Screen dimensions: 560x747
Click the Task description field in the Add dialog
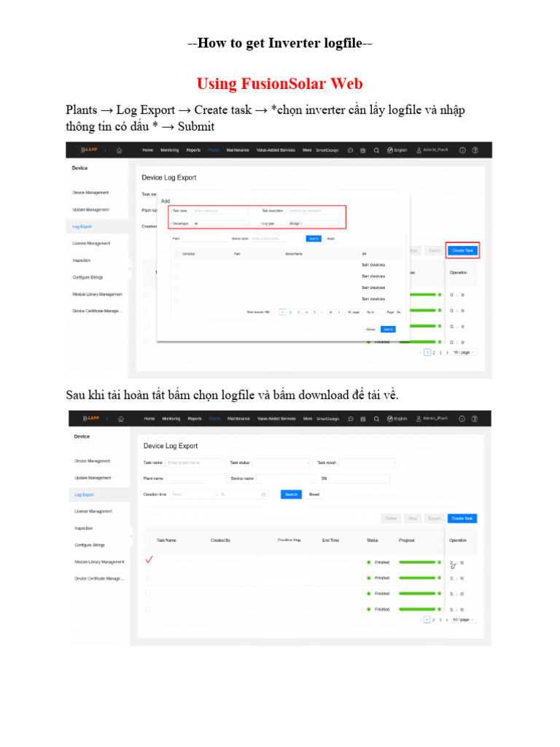314,211
